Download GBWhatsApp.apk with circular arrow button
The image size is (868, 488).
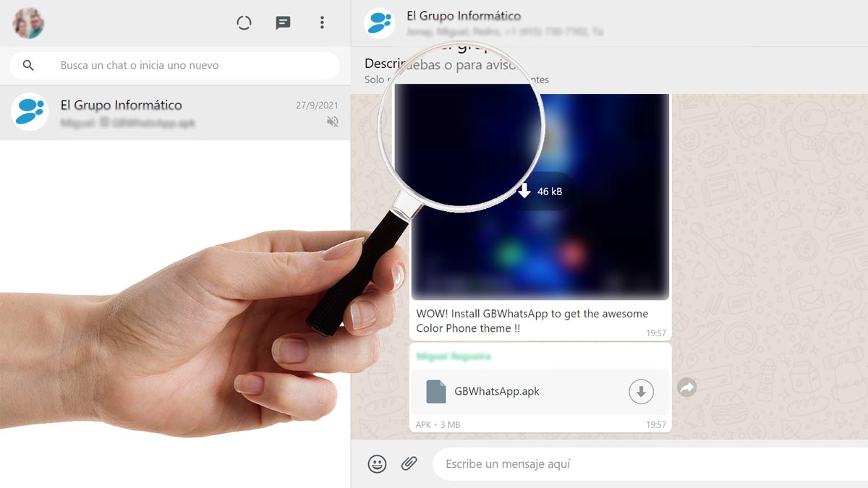tap(641, 392)
